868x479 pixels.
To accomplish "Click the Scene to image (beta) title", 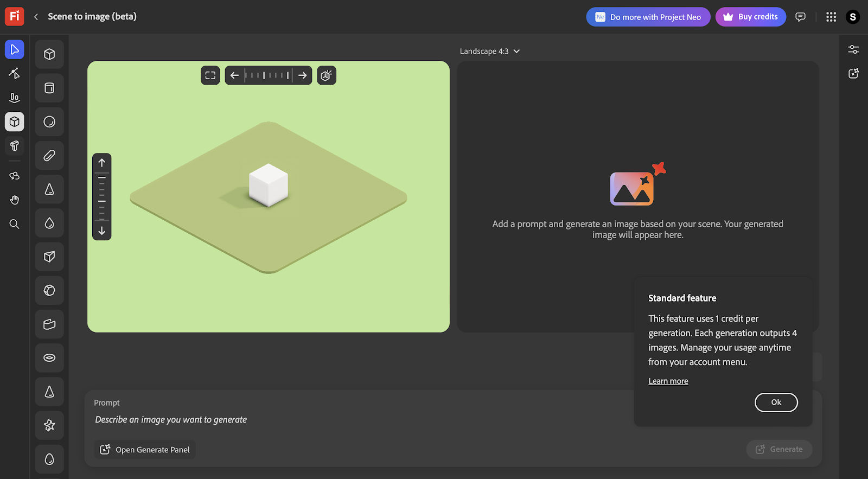I will (92, 17).
